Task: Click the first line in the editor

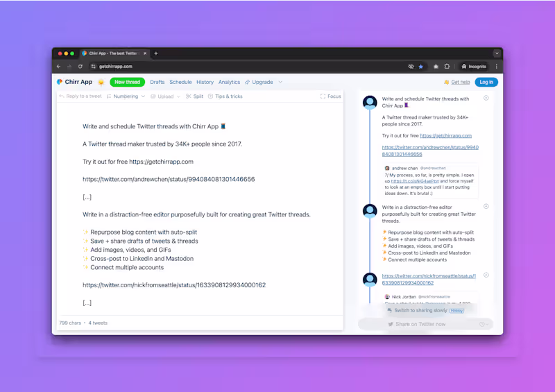Action: (x=154, y=126)
